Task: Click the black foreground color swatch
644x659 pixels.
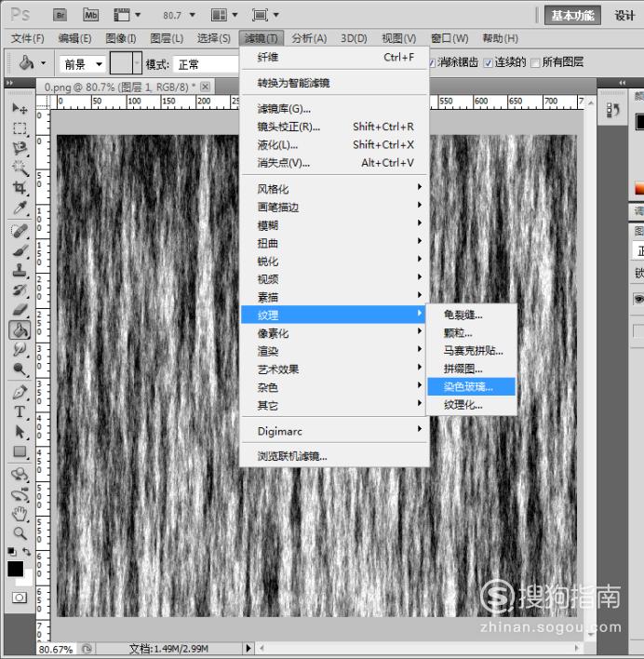Action: 15,569
